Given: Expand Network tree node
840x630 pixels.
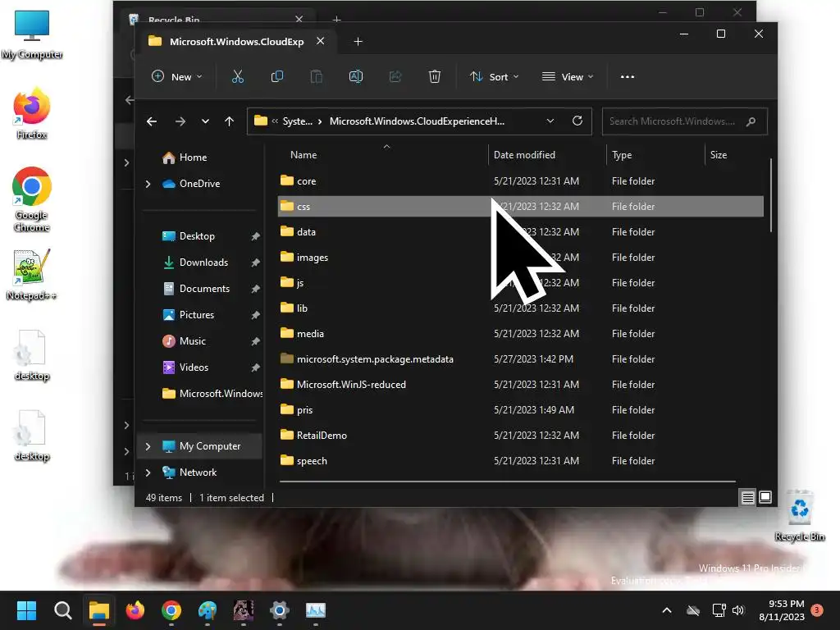Looking at the screenshot, I should click(148, 472).
